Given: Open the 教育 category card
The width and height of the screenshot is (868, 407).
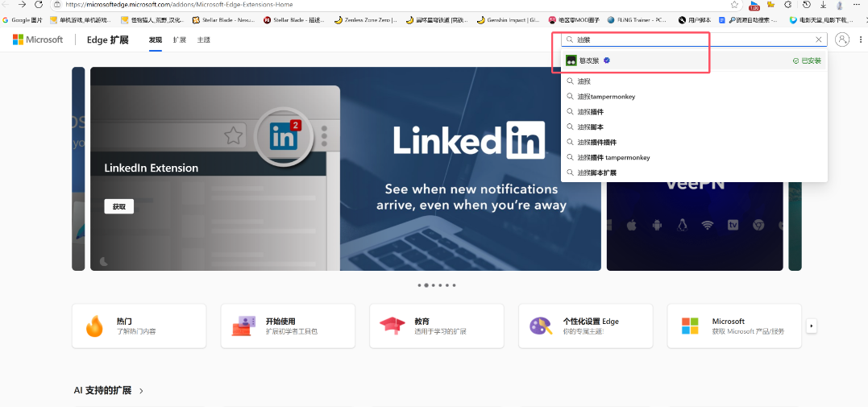Looking at the screenshot, I should (x=437, y=326).
